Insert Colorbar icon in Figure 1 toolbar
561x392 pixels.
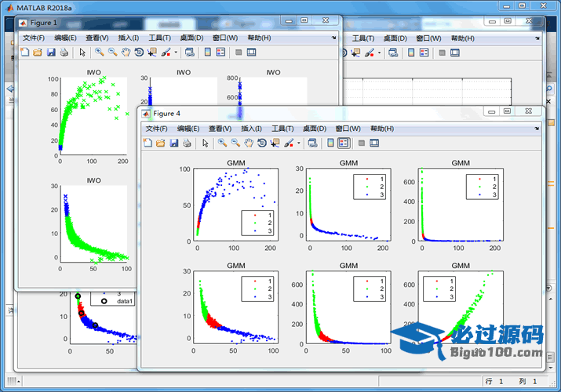point(207,53)
